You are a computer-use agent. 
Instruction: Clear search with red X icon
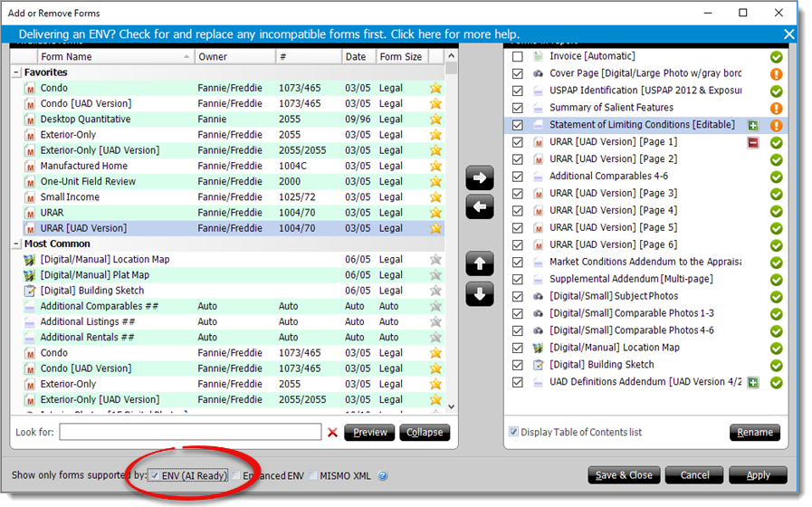332,433
